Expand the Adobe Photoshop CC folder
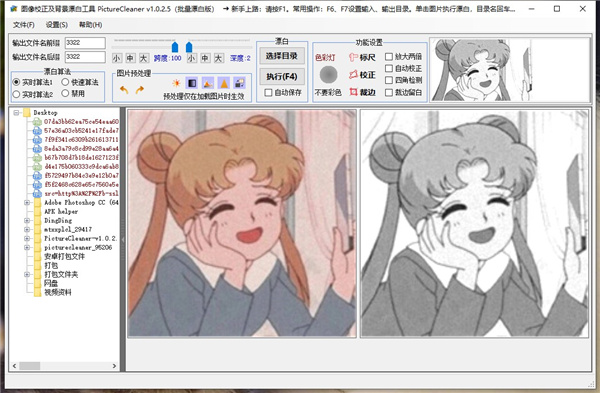The image size is (600, 393). (27, 202)
